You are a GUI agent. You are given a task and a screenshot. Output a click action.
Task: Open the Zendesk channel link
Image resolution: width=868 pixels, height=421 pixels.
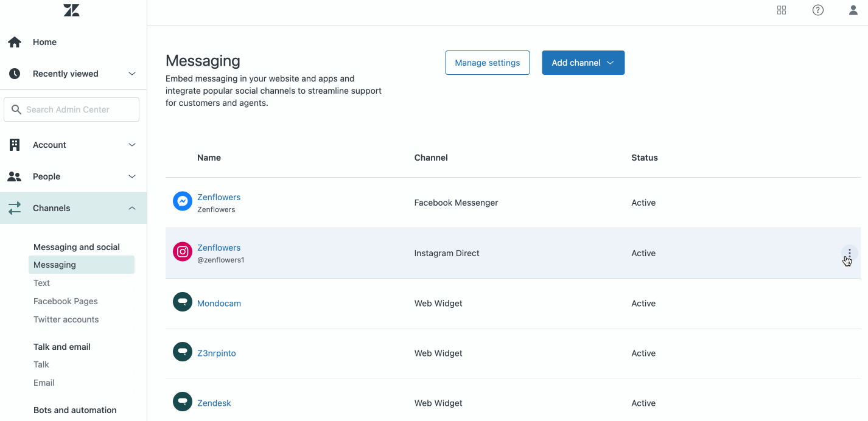coord(214,403)
